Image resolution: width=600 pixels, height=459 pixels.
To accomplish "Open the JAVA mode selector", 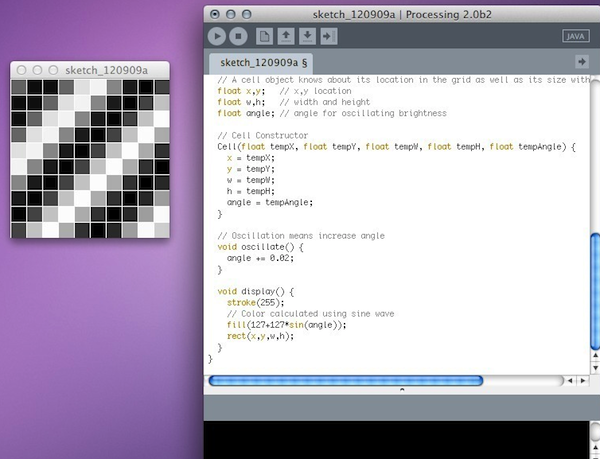I will 576,36.
